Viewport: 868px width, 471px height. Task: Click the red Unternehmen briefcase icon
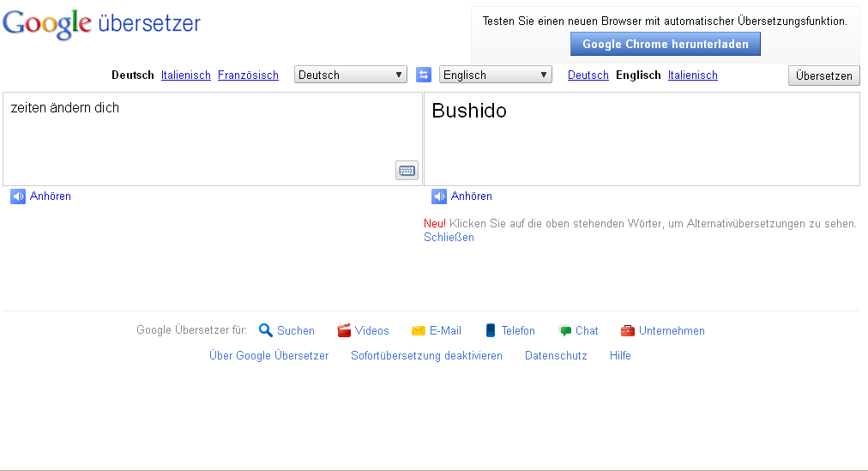pos(628,330)
